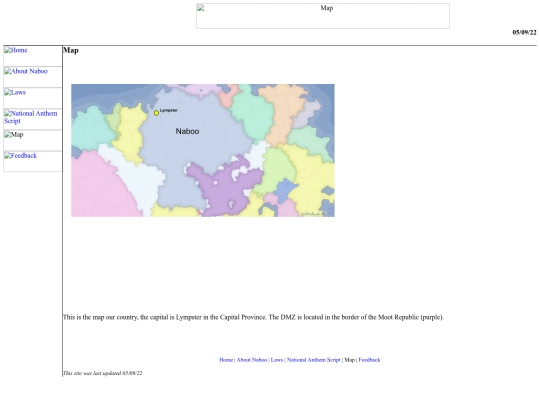Screen dimensions: 540x405
Task: Follow the footer Feedback link
Action: tap(369, 360)
